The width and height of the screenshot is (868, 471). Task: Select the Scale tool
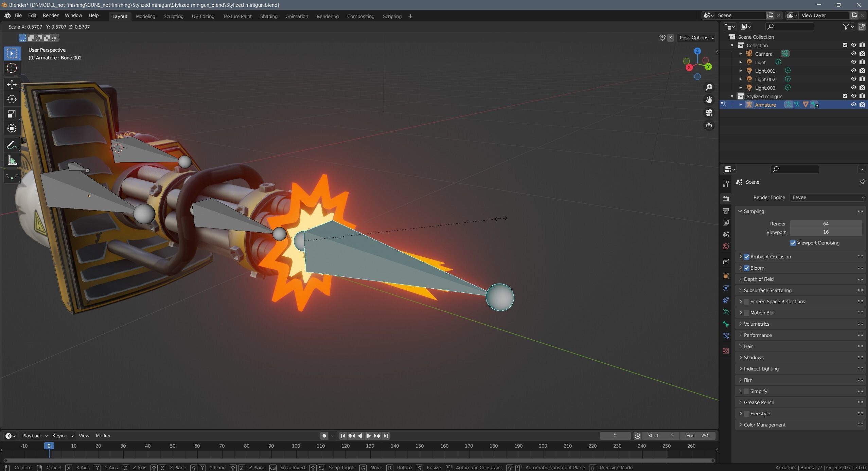click(12, 114)
